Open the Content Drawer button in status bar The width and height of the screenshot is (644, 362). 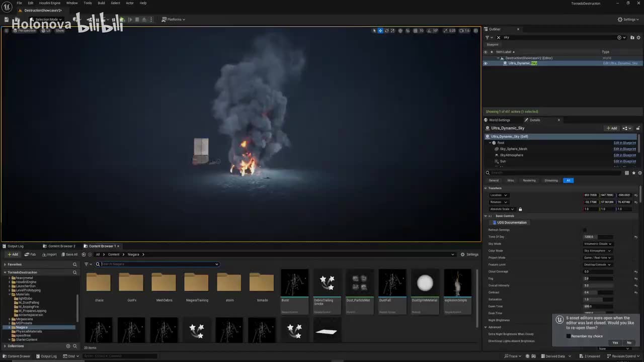pos(16,356)
